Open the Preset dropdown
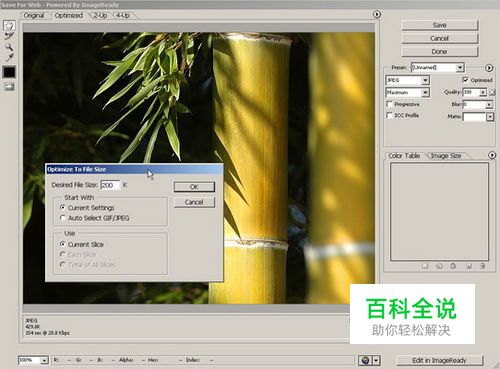Viewport: 500px width, 369px height. pos(460,68)
